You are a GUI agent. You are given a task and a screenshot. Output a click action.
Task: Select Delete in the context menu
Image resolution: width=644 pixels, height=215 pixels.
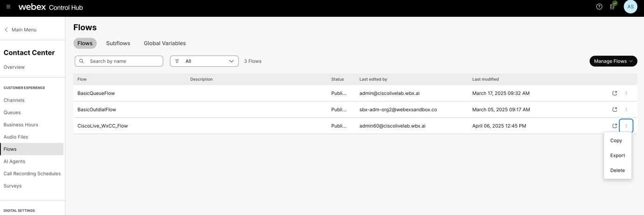[x=617, y=171]
